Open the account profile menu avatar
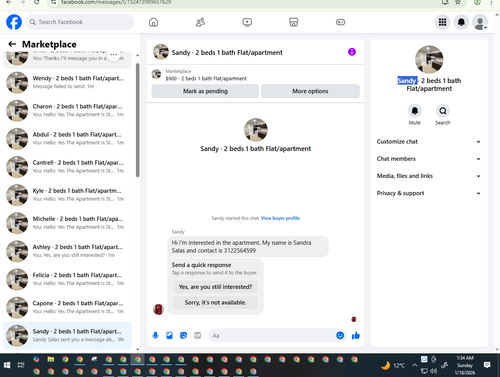500x377 pixels. click(480, 23)
